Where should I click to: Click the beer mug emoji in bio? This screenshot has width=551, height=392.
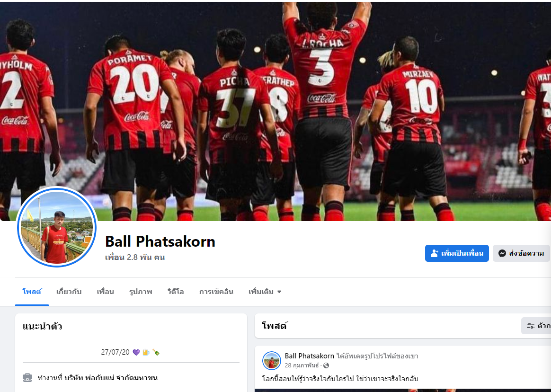(x=146, y=352)
